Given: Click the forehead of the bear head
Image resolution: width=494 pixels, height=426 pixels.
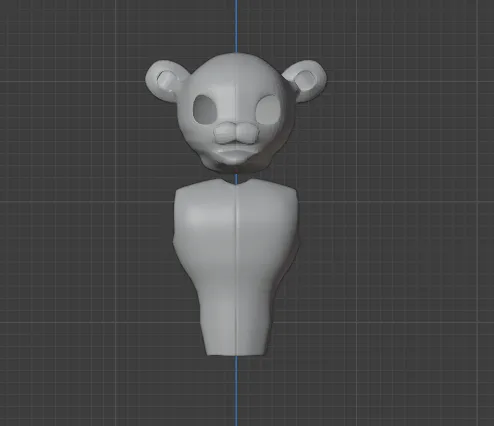Looking at the screenshot, I should (236, 73).
